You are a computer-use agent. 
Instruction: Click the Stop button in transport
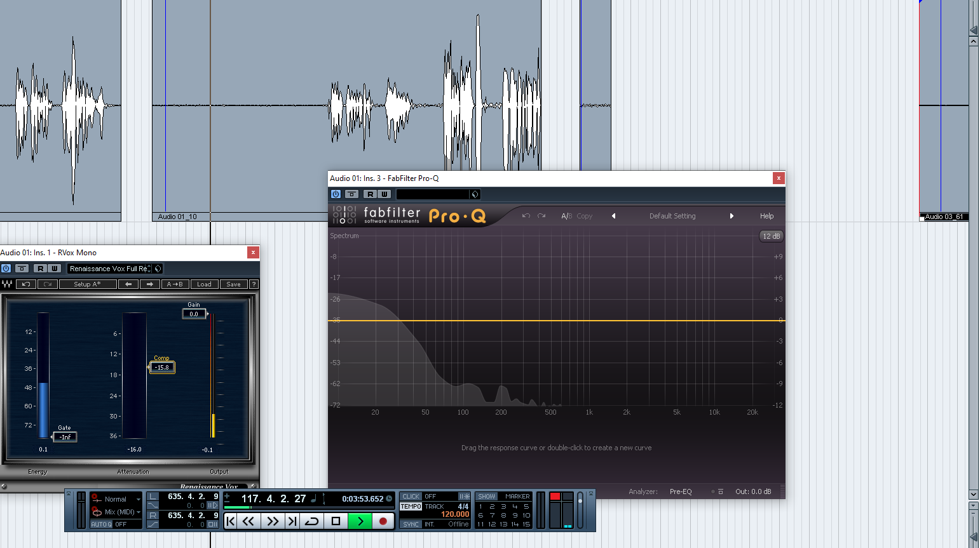tap(336, 521)
